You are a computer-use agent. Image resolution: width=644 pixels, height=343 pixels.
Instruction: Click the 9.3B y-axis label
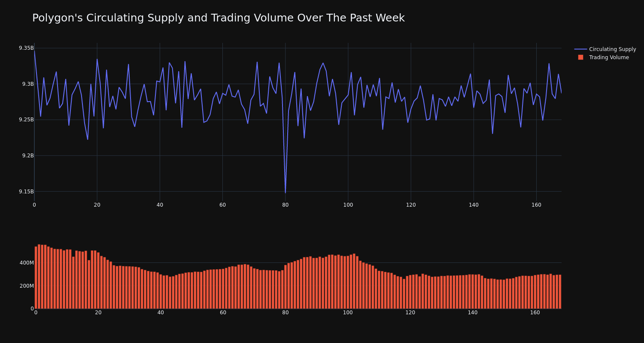pos(28,84)
